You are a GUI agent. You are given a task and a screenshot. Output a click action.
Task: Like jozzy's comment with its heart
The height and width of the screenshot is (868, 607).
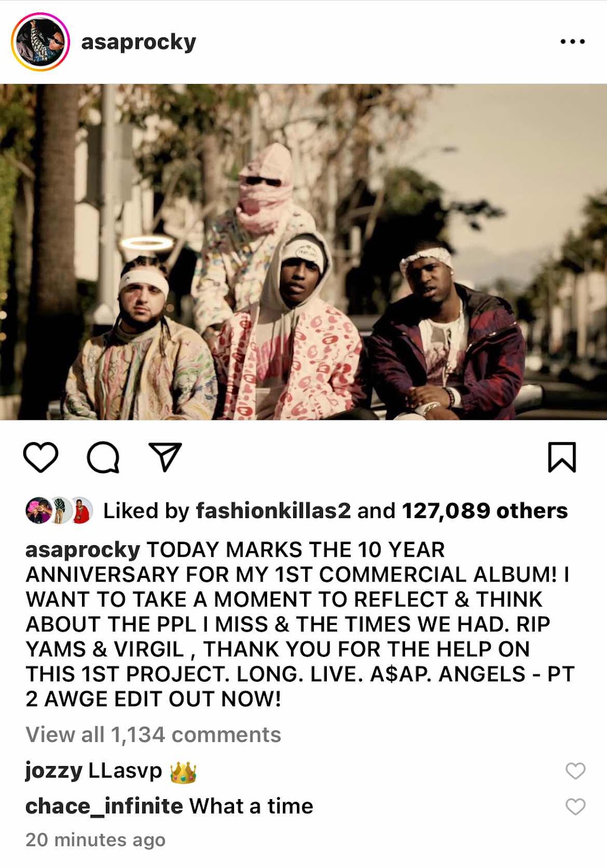click(x=576, y=770)
